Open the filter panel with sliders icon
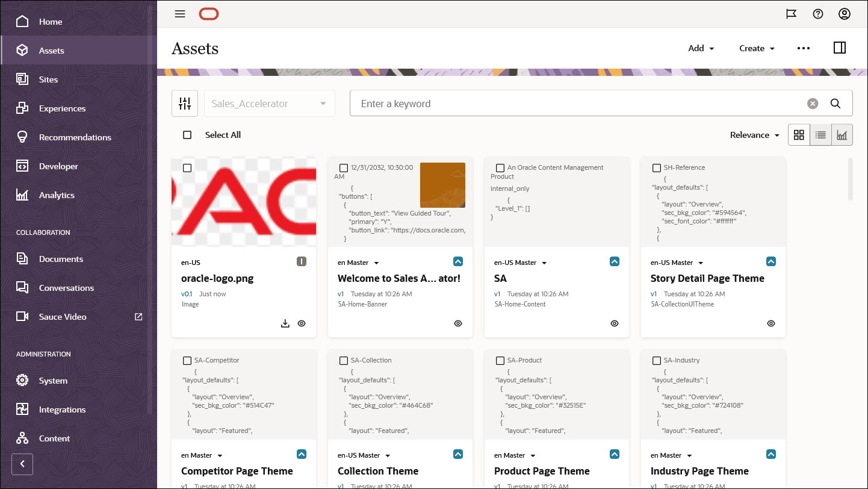 (x=185, y=103)
